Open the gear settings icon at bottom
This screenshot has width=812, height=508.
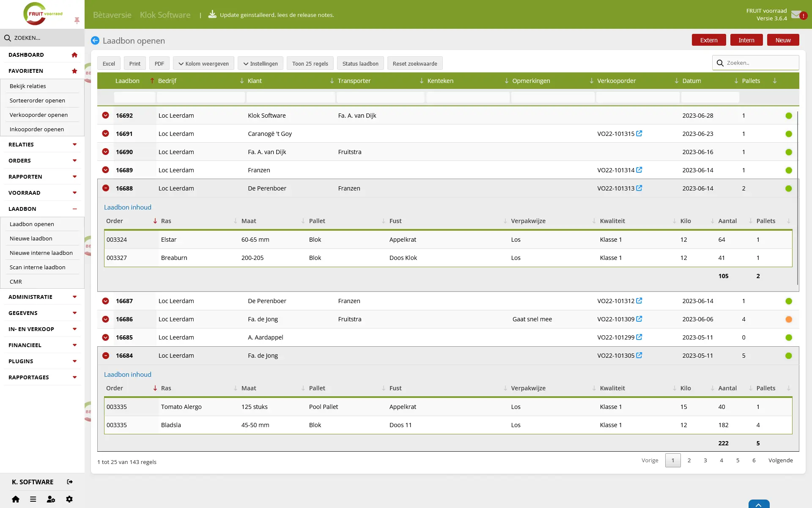click(69, 499)
